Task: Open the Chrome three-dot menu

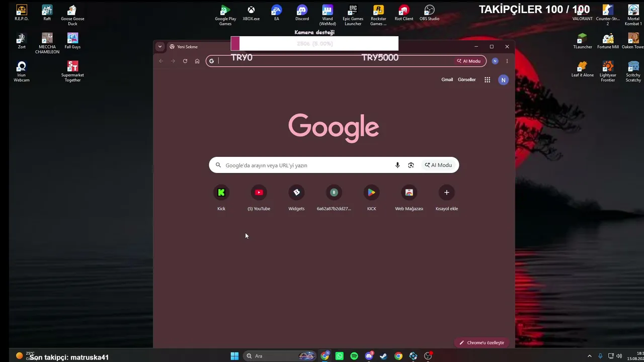Action: click(x=507, y=61)
